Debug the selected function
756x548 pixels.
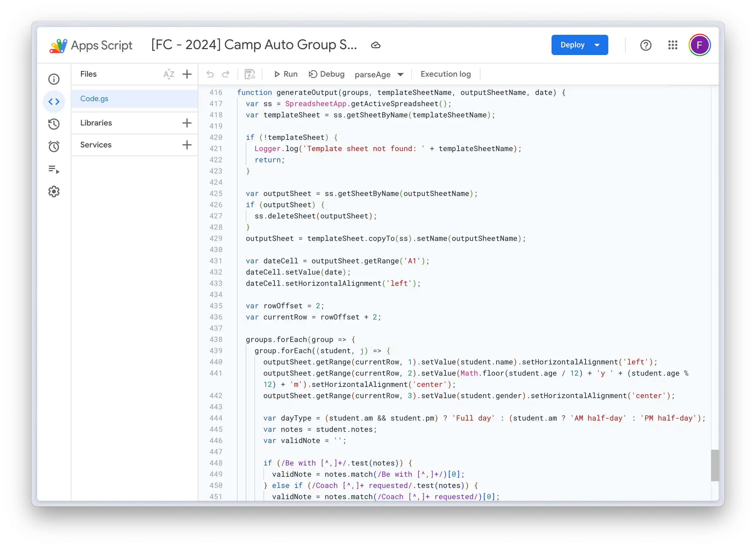click(x=326, y=74)
